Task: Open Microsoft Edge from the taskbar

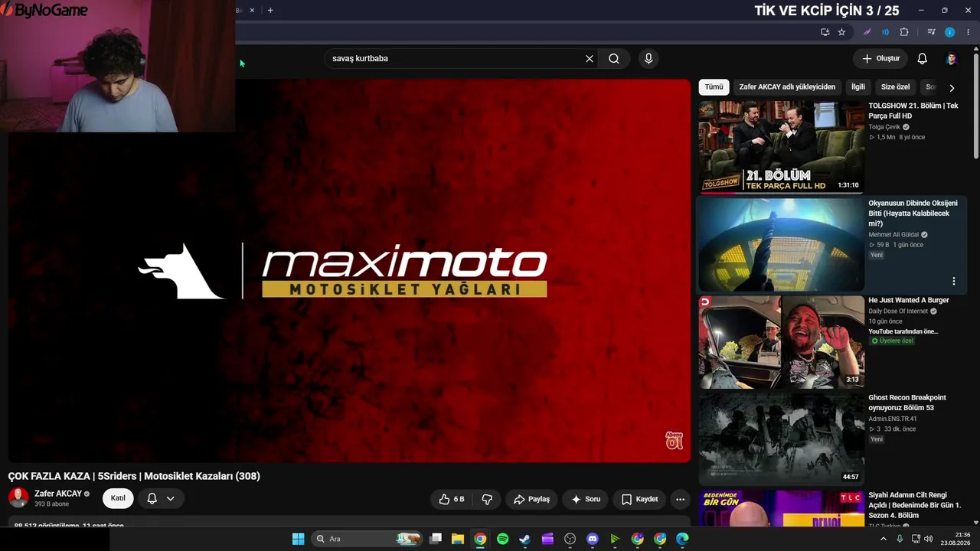Action: tap(682, 539)
